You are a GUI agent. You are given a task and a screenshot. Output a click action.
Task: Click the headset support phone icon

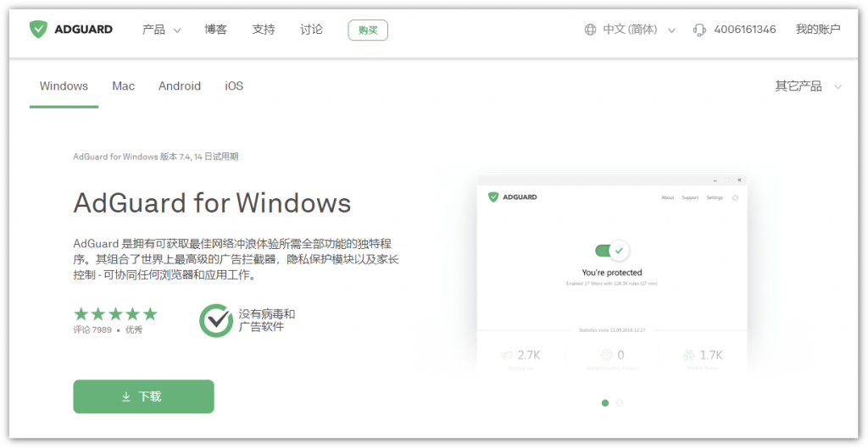699,30
